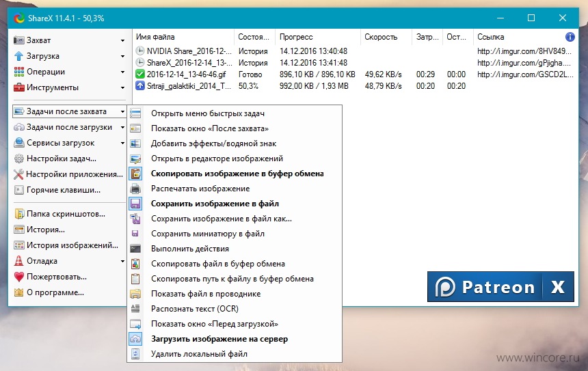Click the Готово status cell
Image resolution: width=588 pixels, height=371 pixels.
250,74
